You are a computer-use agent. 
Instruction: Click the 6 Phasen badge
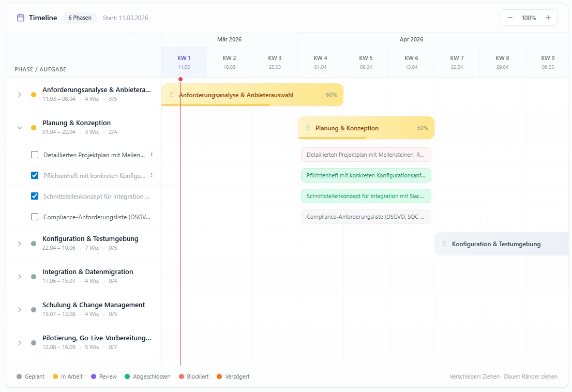pyautogui.click(x=79, y=17)
